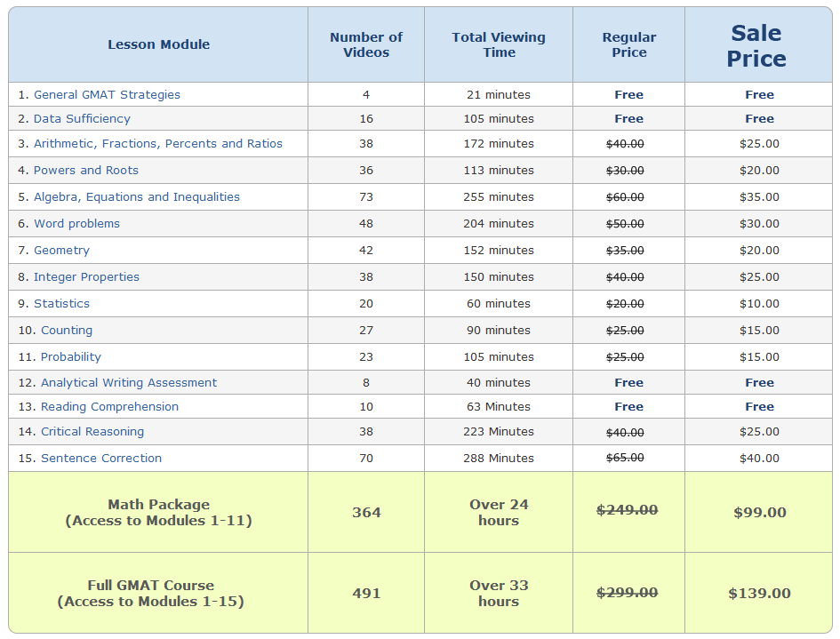Image resolution: width=840 pixels, height=639 pixels.
Task: Open the Sentence Correction module link
Action: pyautogui.click(x=101, y=459)
